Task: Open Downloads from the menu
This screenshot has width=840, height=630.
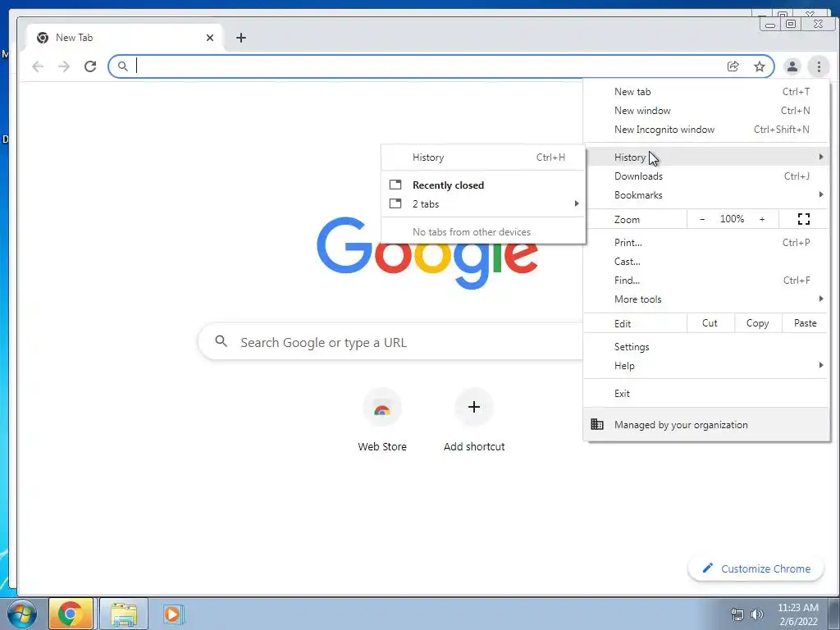Action: click(706, 176)
